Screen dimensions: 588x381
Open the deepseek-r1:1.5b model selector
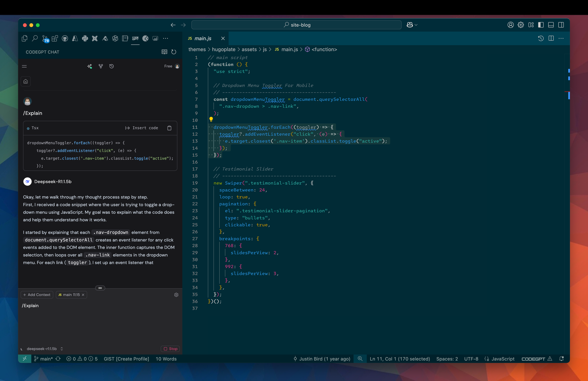tap(45, 349)
